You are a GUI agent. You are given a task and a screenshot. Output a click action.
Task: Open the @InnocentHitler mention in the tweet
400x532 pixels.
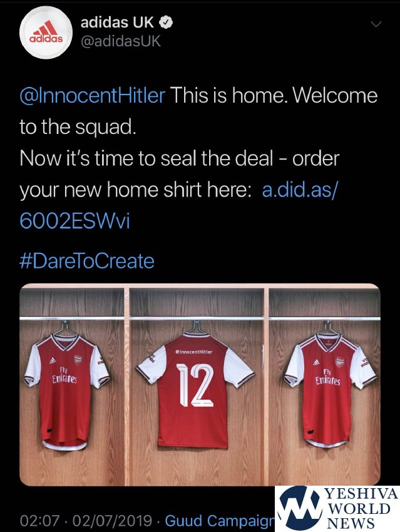(x=93, y=96)
